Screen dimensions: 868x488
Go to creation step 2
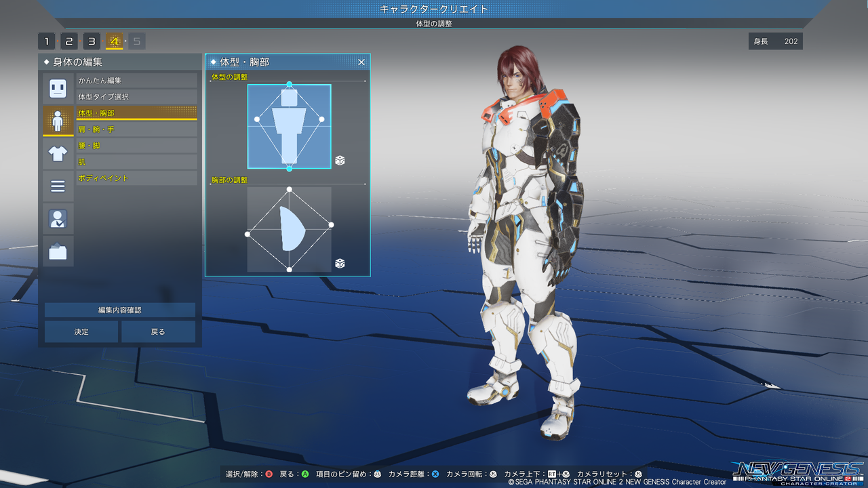click(69, 41)
